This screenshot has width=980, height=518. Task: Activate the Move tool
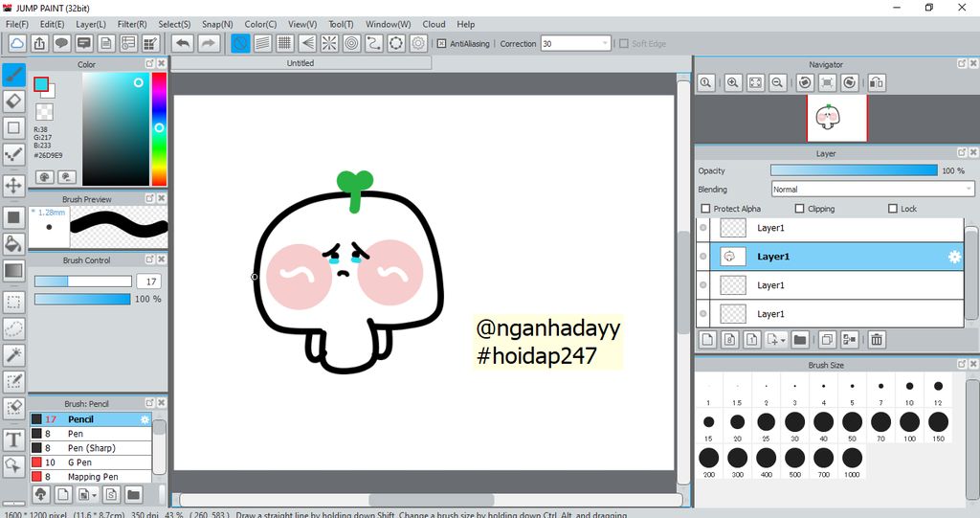click(x=14, y=185)
